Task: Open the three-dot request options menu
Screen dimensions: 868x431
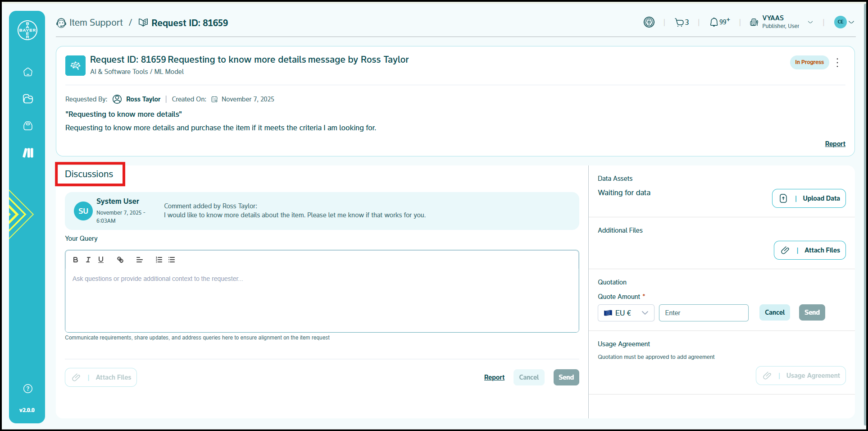Action: pyautogui.click(x=837, y=63)
